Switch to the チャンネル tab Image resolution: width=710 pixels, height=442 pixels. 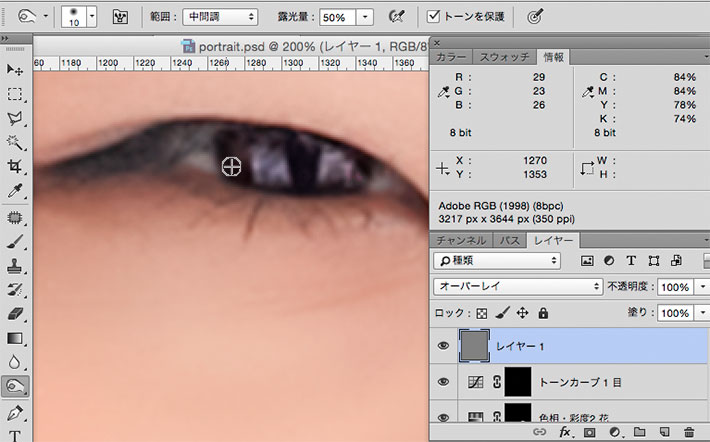tap(460, 240)
